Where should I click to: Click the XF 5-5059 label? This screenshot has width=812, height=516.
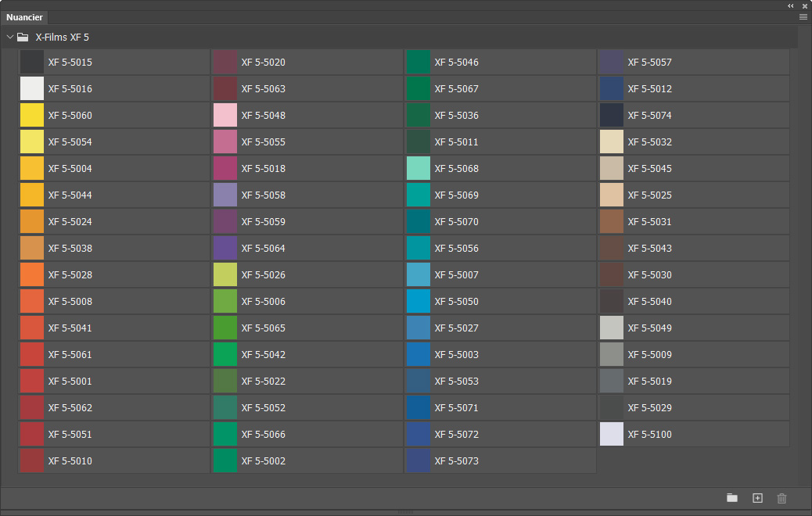263,221
